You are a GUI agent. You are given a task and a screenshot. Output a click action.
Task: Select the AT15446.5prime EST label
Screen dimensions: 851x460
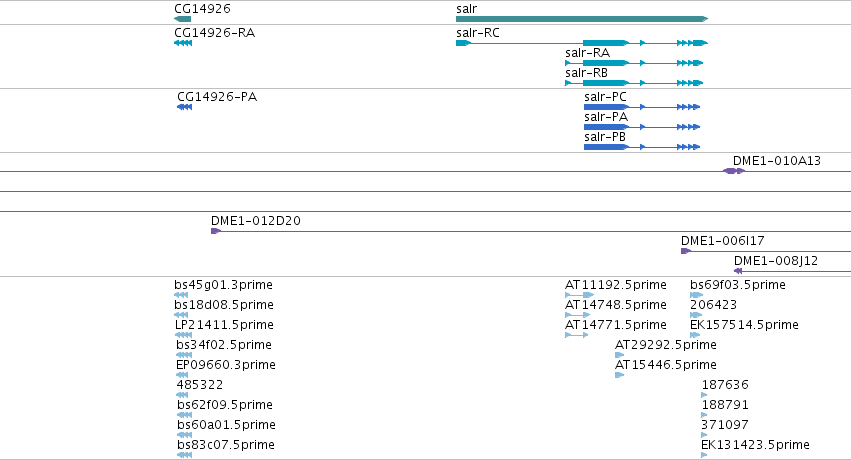665,365
